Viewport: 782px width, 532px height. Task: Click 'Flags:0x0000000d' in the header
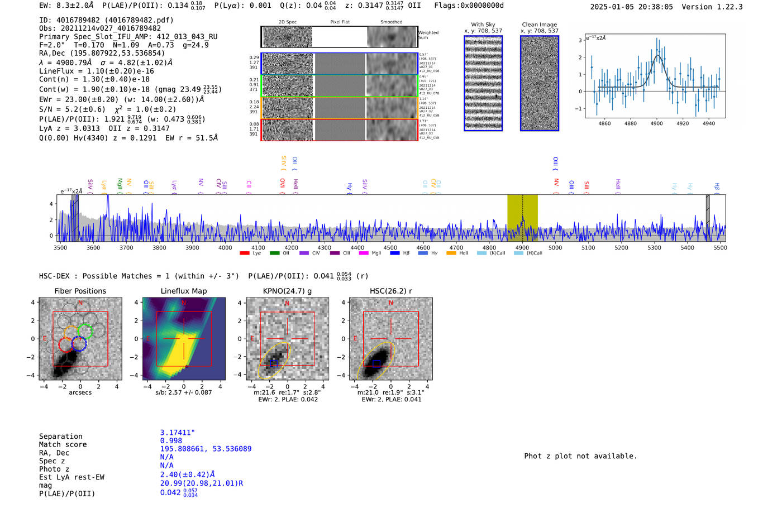pyautogui.click(x=469, y=6)
